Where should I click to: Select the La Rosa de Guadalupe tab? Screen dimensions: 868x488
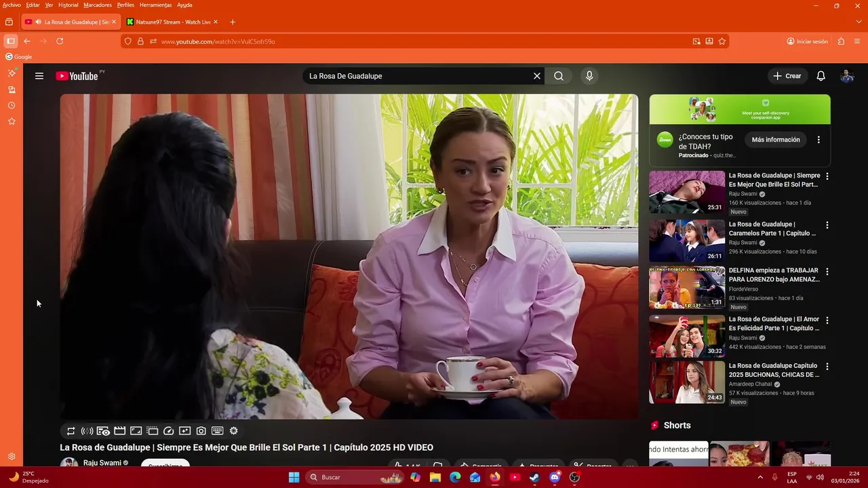[x=71, y=22]
